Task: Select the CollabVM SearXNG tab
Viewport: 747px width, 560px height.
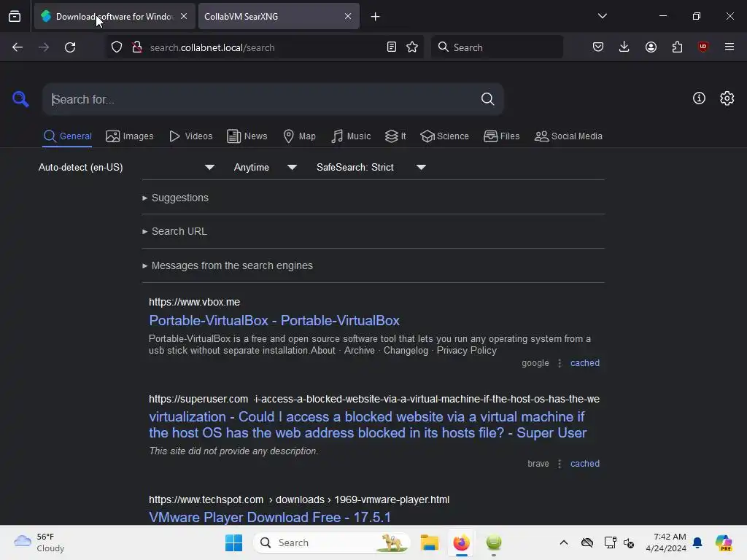Action: click(279, 17)
